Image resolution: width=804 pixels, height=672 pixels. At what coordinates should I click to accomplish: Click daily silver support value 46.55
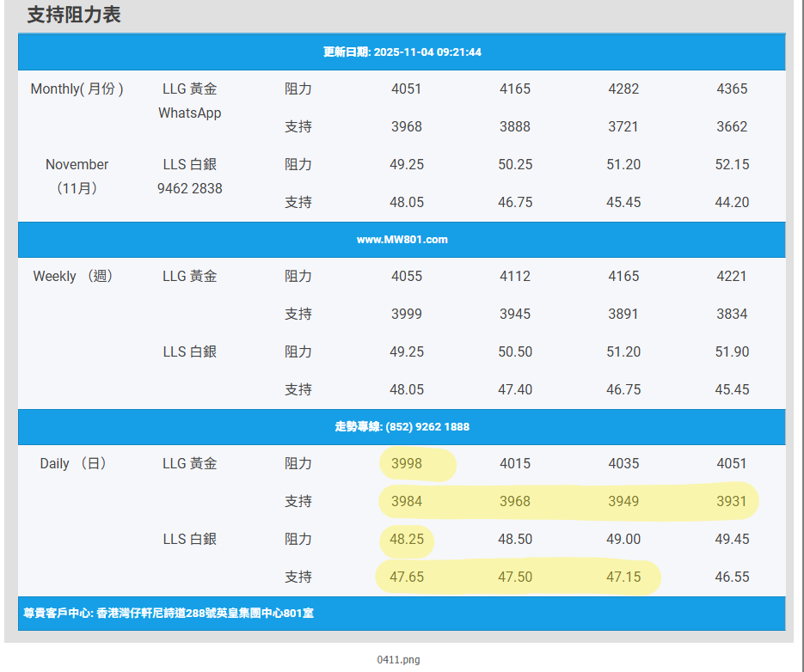(732, 577)
